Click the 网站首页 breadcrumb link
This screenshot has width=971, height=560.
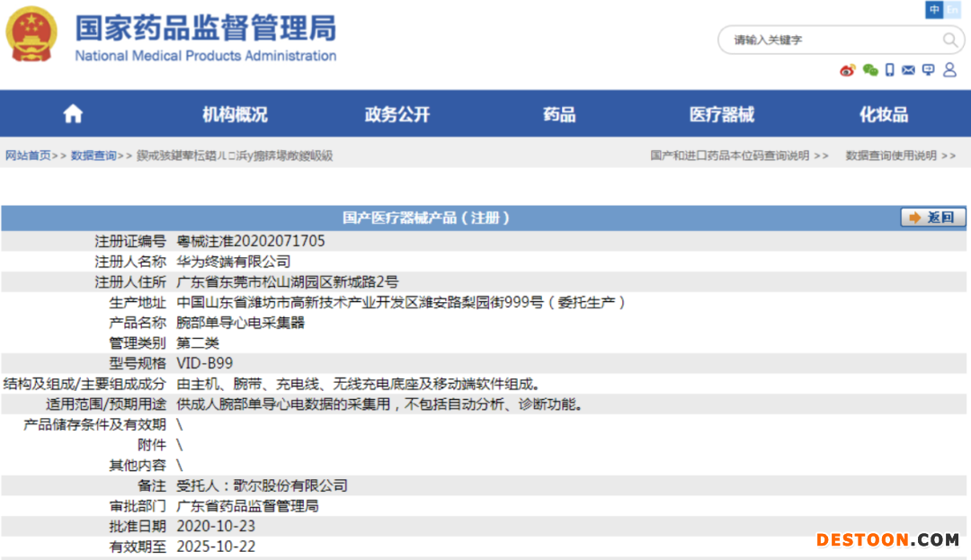(28, 156)
